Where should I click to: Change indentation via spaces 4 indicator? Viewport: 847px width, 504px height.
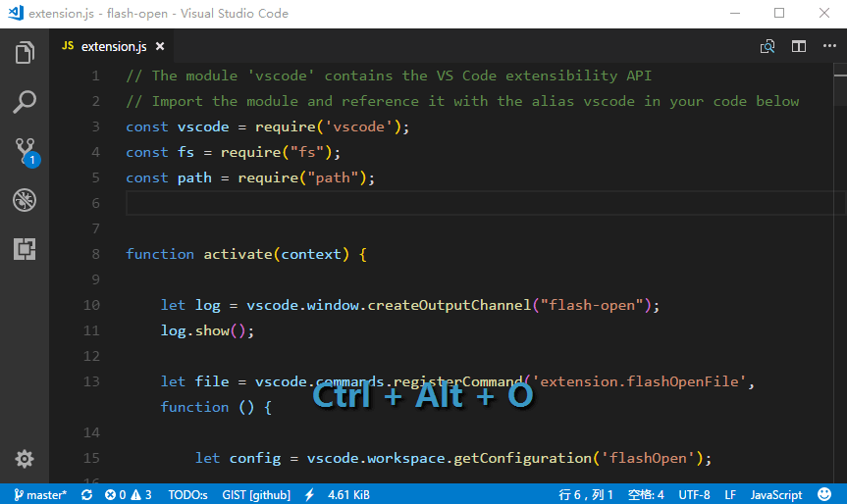646,495
